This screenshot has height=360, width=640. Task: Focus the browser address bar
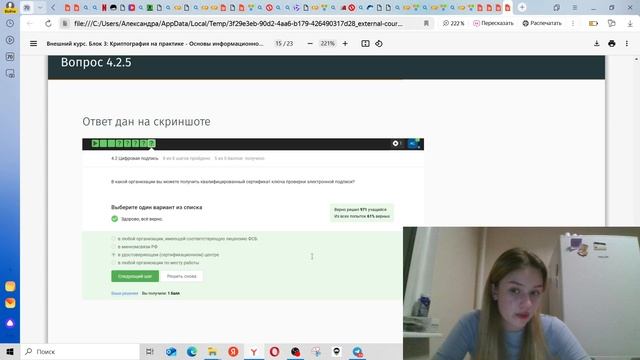click(x=238, y=24)
